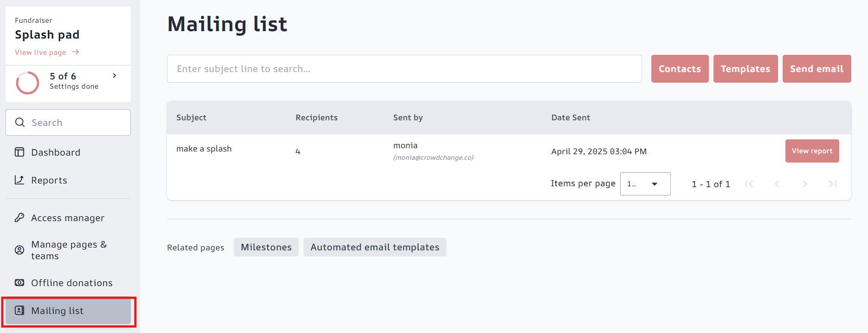Open Automated email templates related page

[374, 247]
